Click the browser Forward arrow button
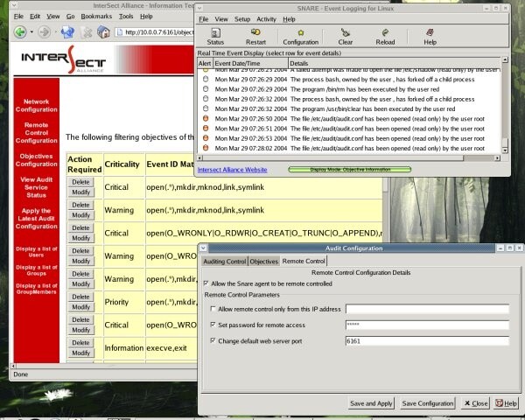The height and width of the screenshot is (420, 525). point(45,32)
